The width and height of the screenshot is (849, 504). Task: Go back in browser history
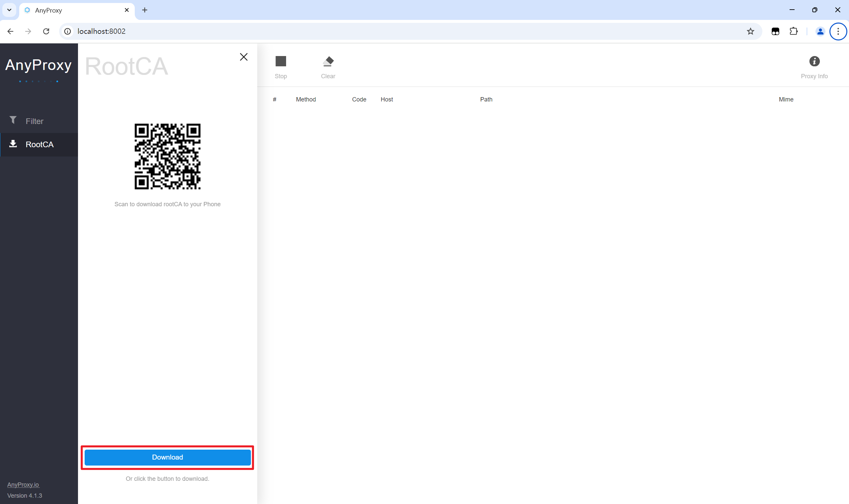(x=10, y=31)
